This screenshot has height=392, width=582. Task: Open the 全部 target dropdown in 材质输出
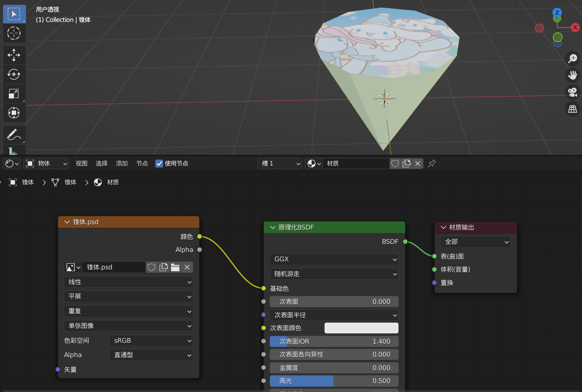pyautogui.click(x=475, y=242)
